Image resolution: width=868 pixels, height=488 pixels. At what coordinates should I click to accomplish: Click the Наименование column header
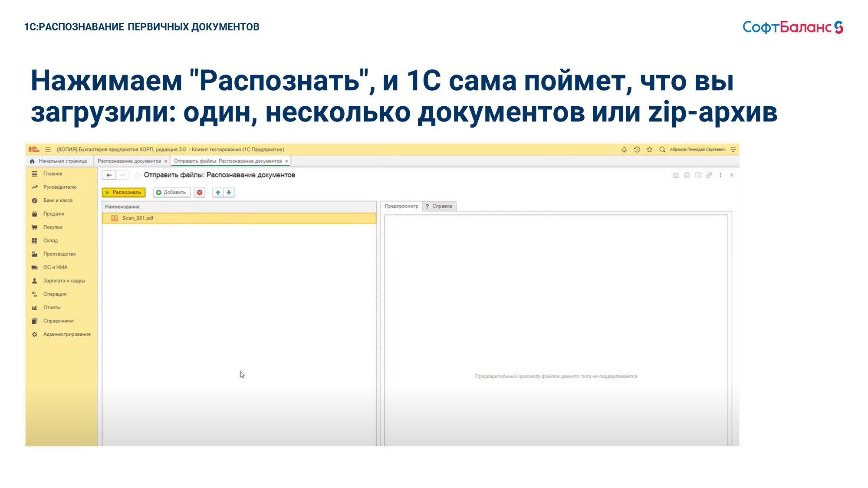[x=239, y=206]
